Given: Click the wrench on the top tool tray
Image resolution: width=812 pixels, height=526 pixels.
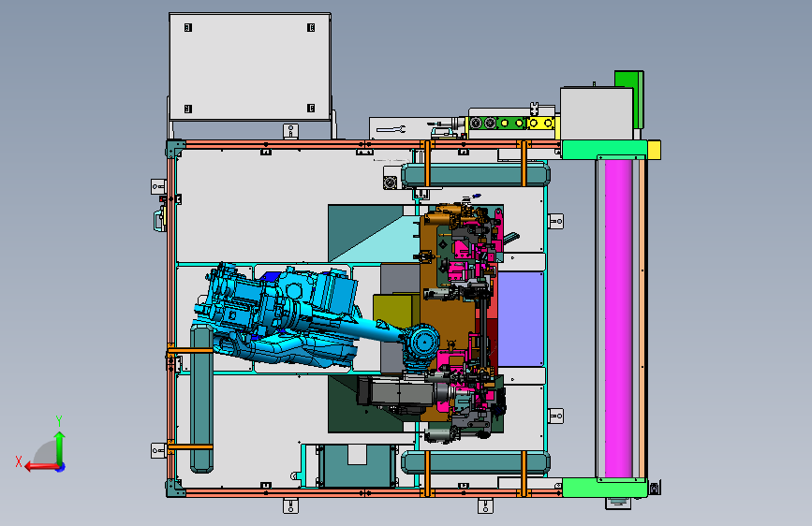Looking at the screenshot, I should point(391,129).
